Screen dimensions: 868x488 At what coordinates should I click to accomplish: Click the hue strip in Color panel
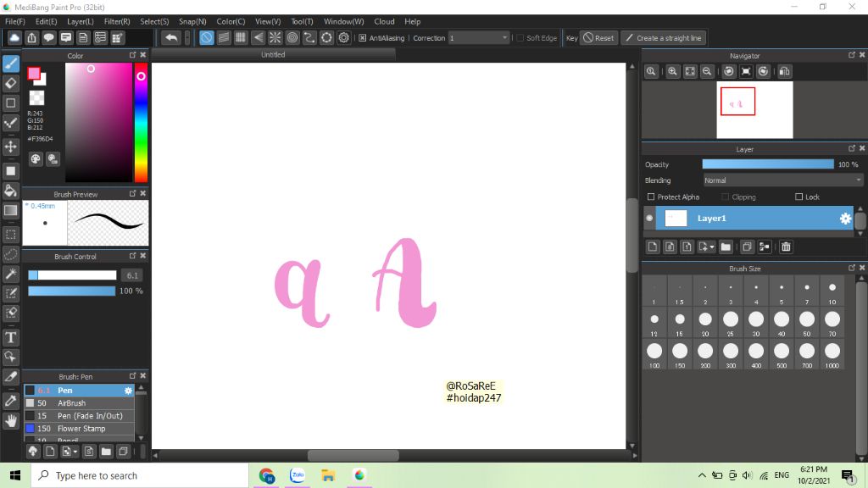point(141,123)
